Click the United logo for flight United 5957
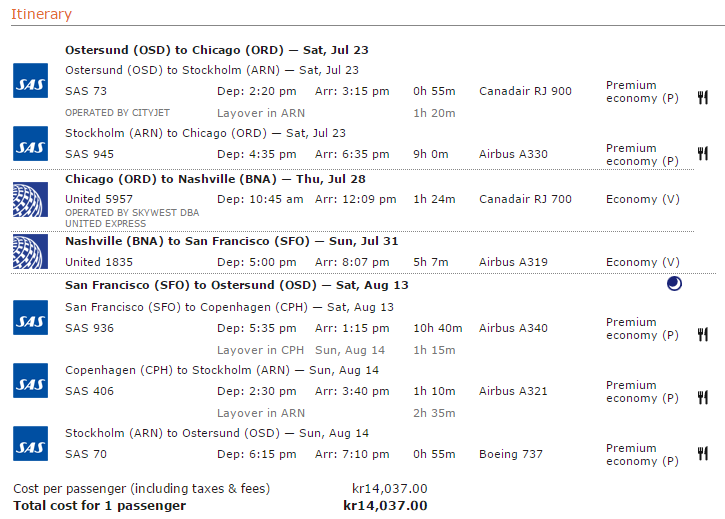 pos(29,199)
